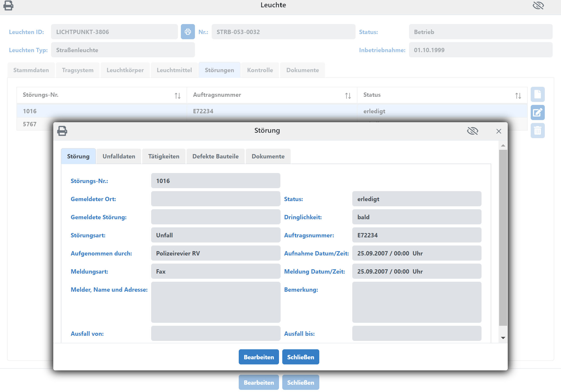Sort by the Auftragsnummer column arrows
561x392 pixels.
pos(348,95)
